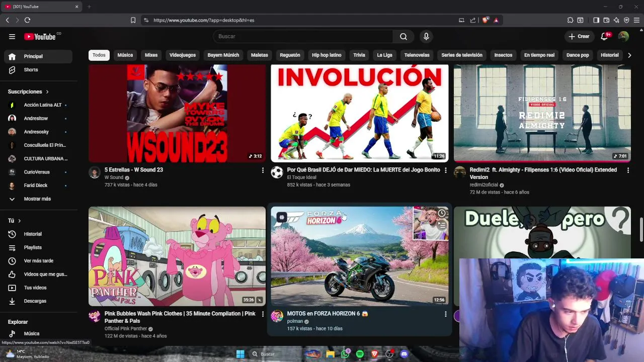Open more options for Pink Bubbles video
The width and height of the screenshot is (644, 362).
263,314
